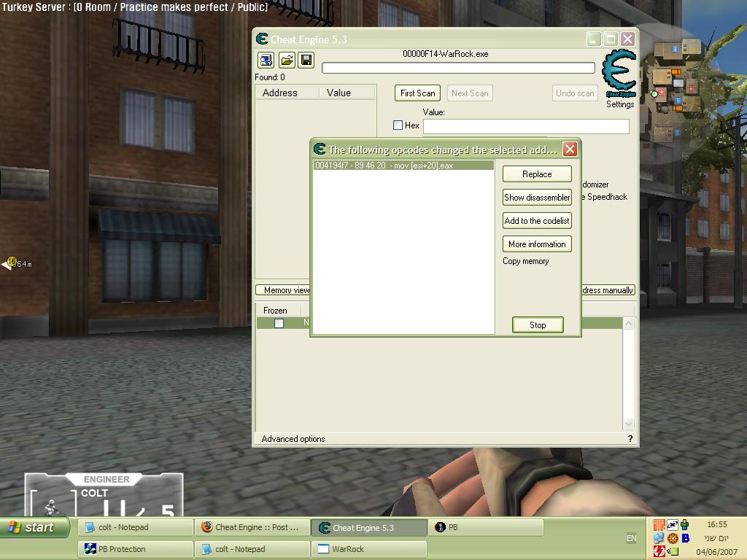Click the WarRock taskbar window icon
This screenshot has width=747, height=560.
[x=323, y=549]
